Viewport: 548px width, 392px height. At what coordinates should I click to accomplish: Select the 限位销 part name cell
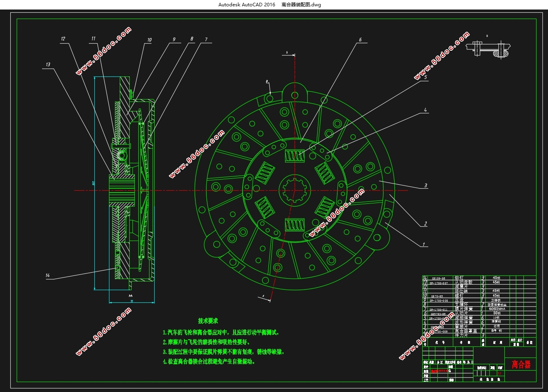tap(461, 291)
